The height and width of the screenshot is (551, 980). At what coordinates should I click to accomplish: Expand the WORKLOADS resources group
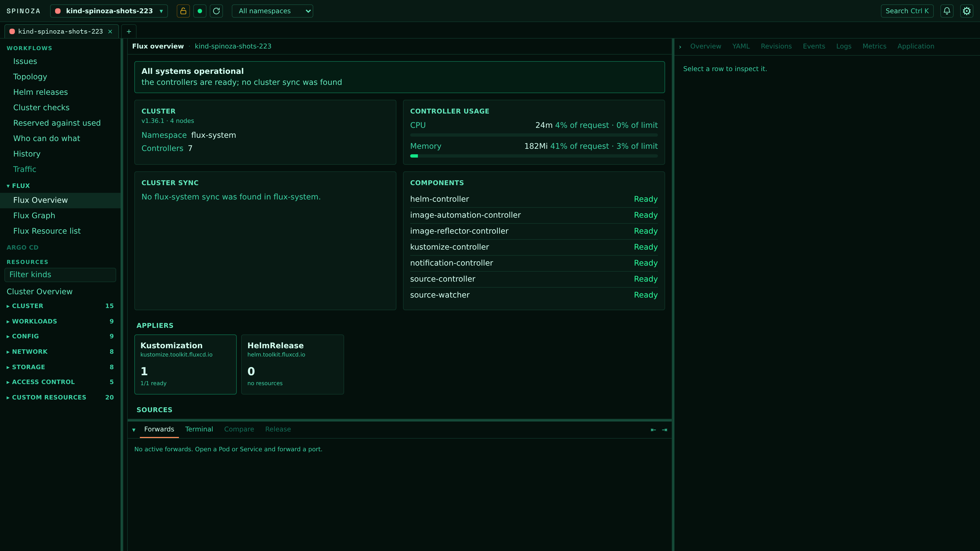(x=60, y=322)
